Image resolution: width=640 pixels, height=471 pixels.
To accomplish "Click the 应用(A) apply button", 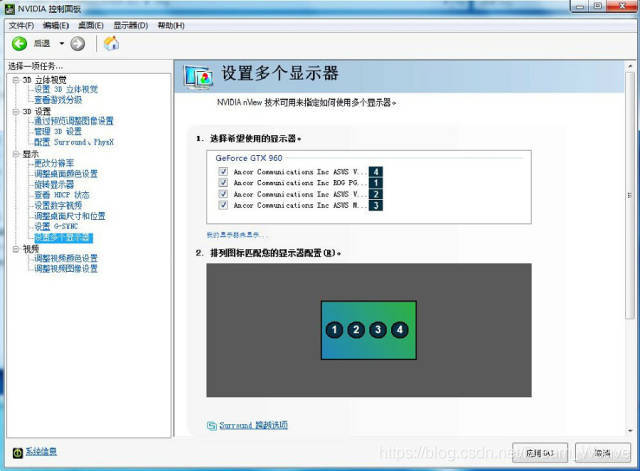I will point(540,453).
